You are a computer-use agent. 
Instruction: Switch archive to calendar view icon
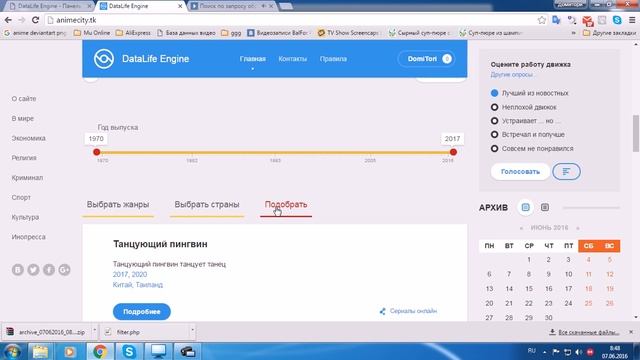click(525, 207)
